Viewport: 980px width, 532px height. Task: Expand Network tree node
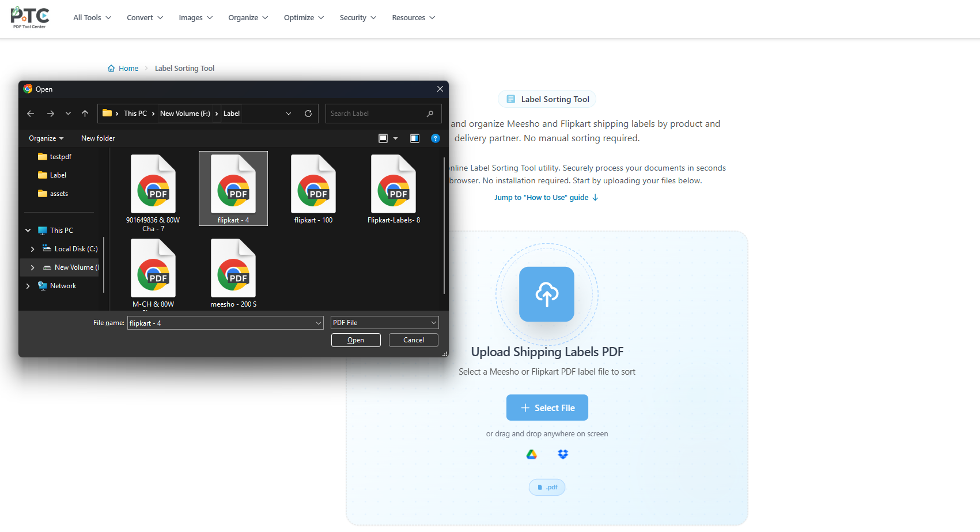click(28, 286)
